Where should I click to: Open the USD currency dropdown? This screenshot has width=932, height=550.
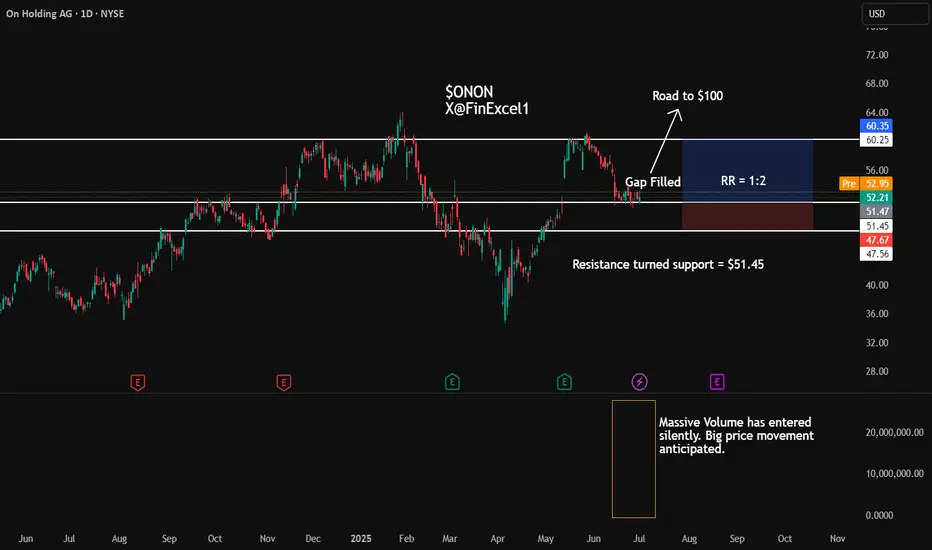(895, 14)
